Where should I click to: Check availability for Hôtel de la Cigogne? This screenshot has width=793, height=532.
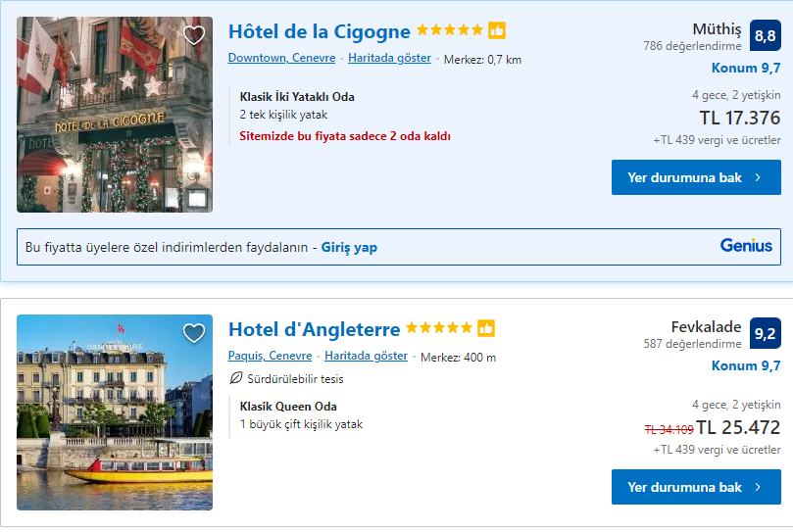[x=695, y=177]
